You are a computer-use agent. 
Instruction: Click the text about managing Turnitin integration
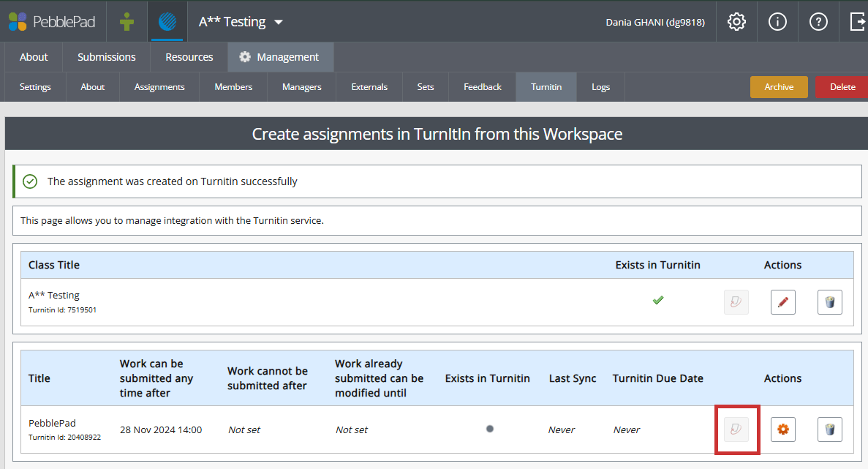(172, 220)
